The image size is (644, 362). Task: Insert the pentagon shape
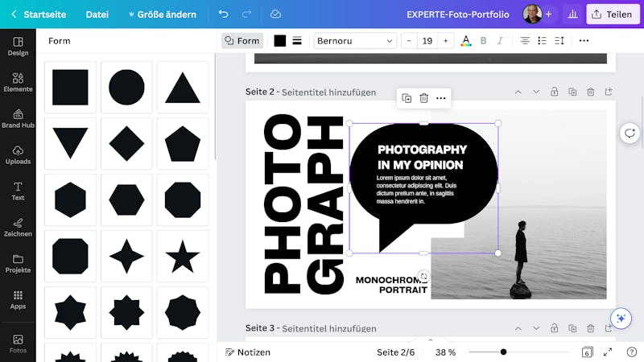pos(183,144)
